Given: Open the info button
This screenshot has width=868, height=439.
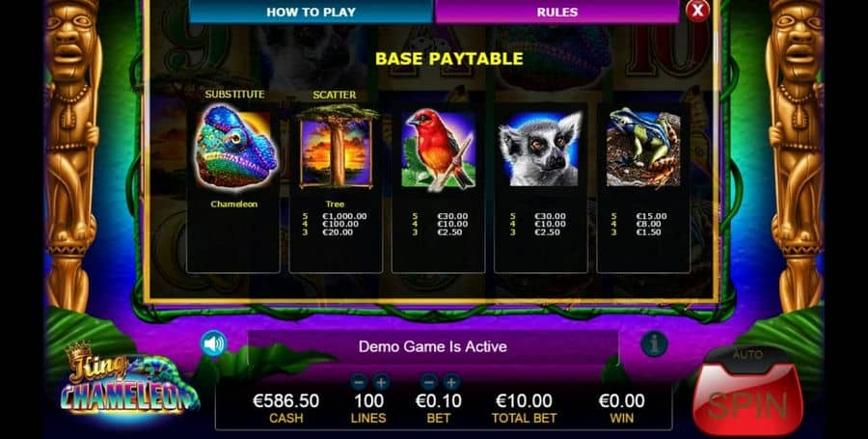Looking at the screenshot, I should point(654,344).
